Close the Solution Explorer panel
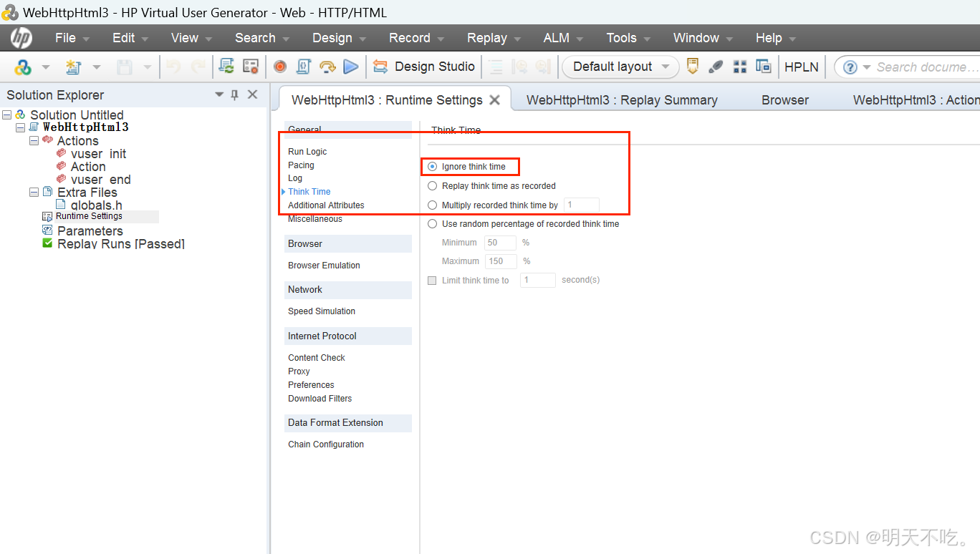 252,94
